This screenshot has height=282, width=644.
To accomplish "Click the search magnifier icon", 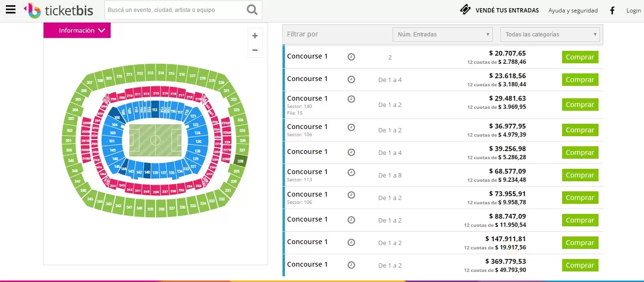I will click(x=252, y=10).
